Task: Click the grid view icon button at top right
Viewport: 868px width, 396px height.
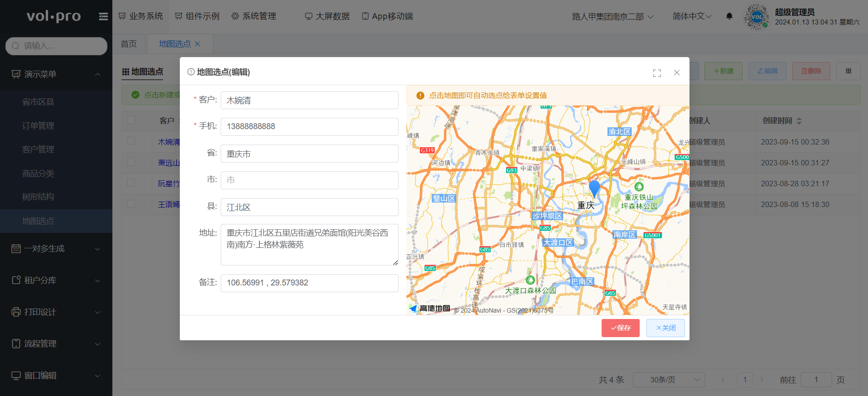Action: (x=849, y=71)
